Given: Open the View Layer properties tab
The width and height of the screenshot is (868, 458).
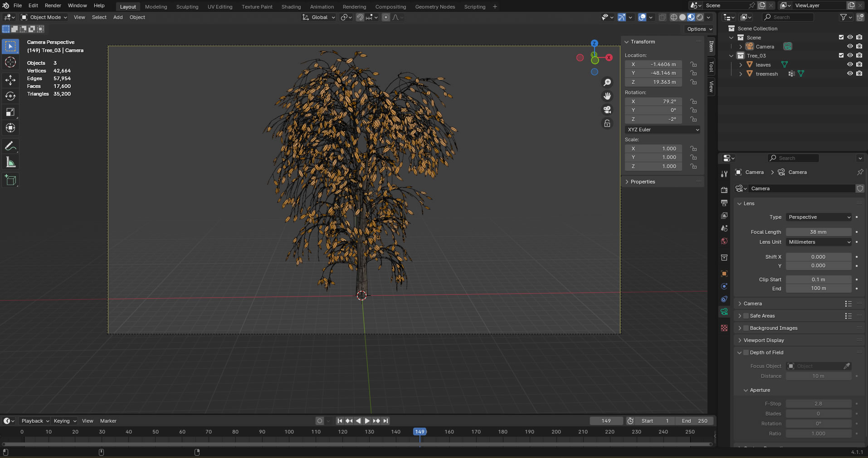Looking at the screenshot, I should (724, 215).
